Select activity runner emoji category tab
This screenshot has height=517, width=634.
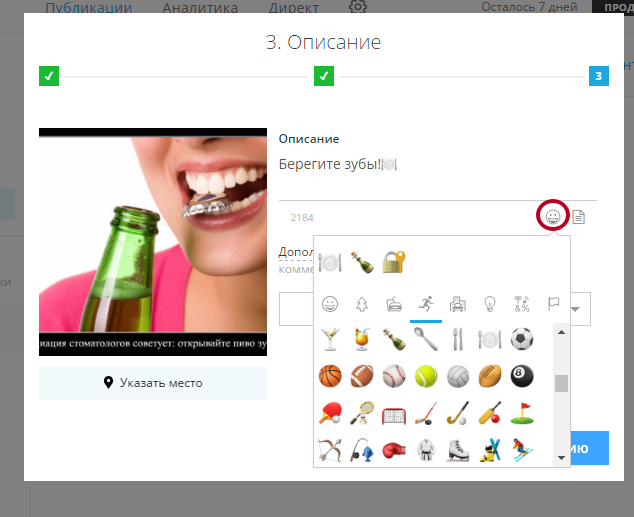tap(426, 304)
